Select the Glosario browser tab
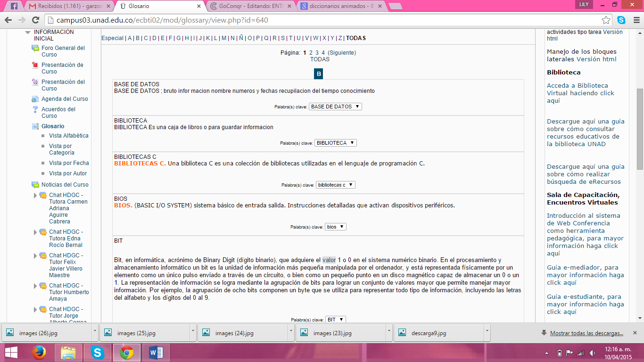644x362 pixels. pyautogui.click(x=160, y=6)
